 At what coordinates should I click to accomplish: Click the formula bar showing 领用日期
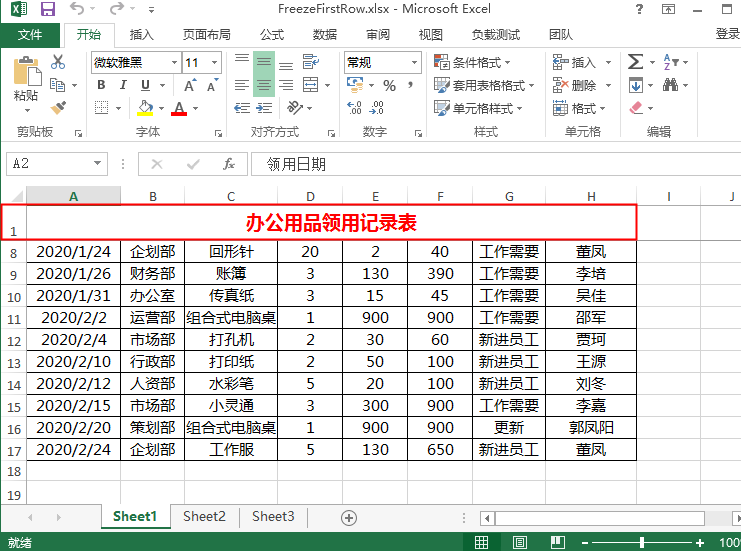[496, 164]
